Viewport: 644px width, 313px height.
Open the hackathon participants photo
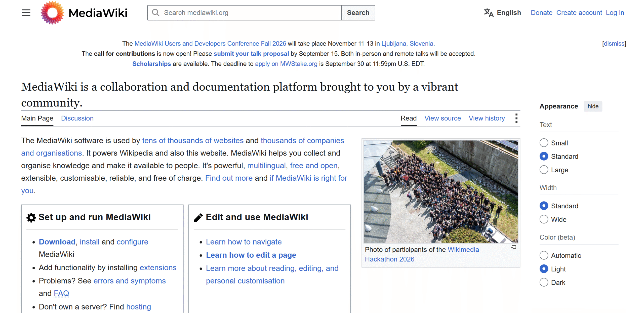pos(440,191)
